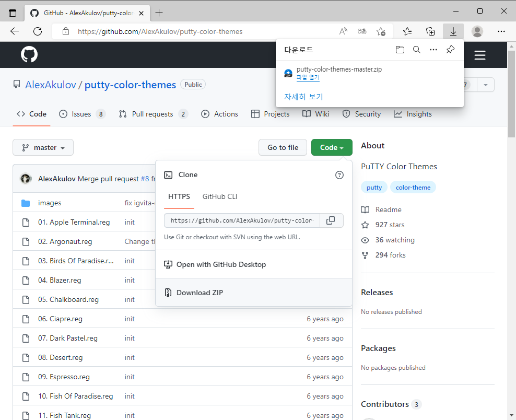
Task: Click the 자세히 보기 link in Downloads
Action: [x=303, y=97]
